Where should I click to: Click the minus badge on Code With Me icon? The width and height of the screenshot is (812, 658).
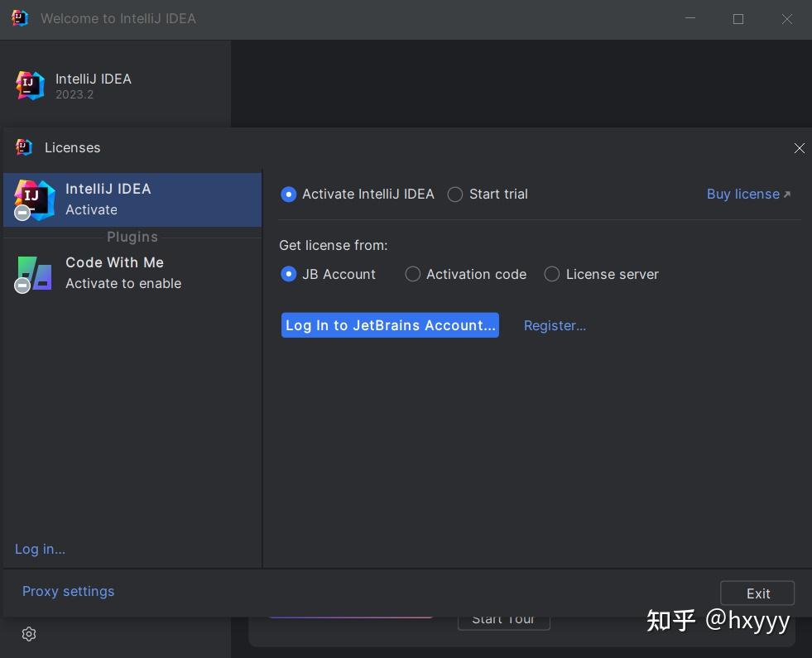(x=22, y=286)
